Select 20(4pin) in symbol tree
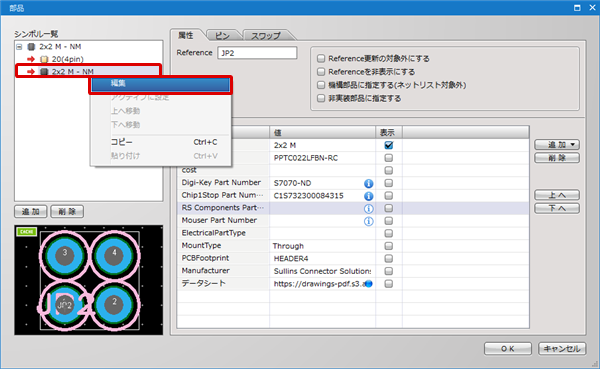Image resolution: width=600 pixels, height=369 pixels. [68, 59]
